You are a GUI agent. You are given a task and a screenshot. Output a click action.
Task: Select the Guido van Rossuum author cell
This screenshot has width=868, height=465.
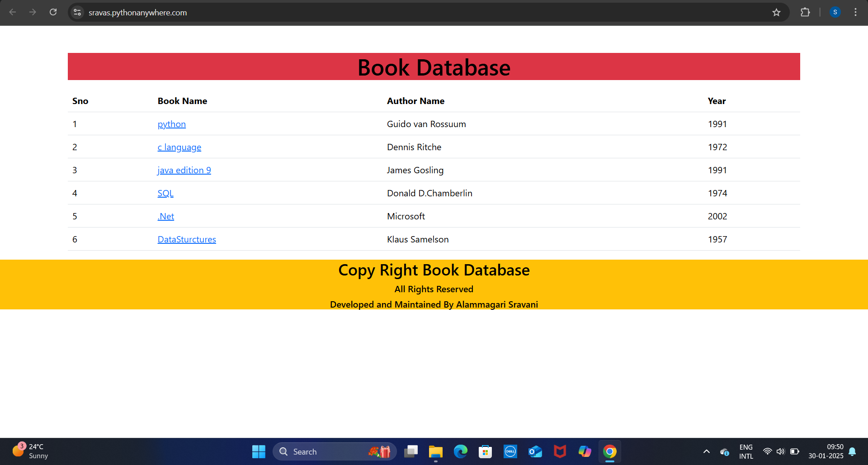pyautogui.click(x=426, y=124)
